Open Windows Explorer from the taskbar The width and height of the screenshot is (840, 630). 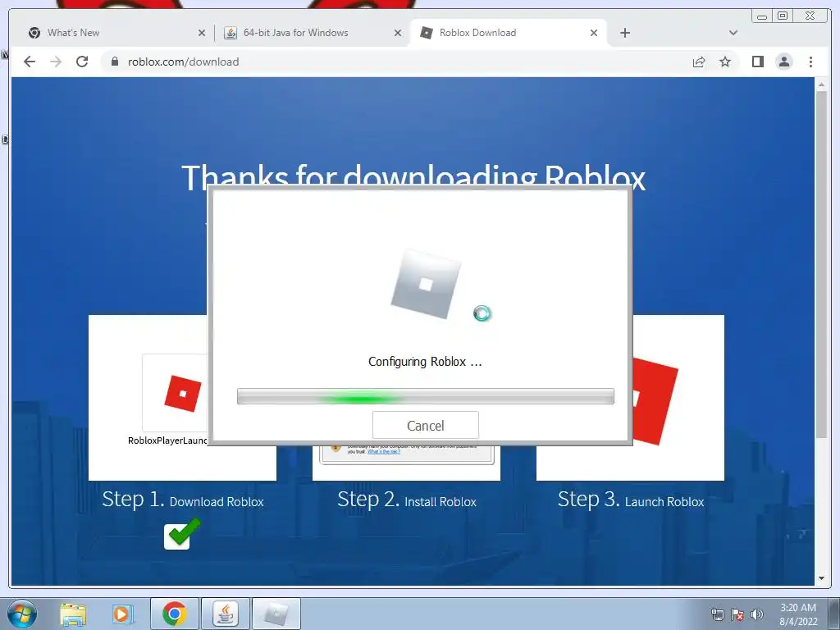(x=73, y=614)
